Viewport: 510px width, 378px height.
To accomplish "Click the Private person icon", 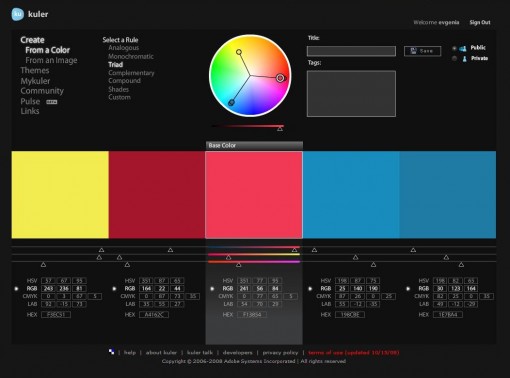I will tap(464, 59).
